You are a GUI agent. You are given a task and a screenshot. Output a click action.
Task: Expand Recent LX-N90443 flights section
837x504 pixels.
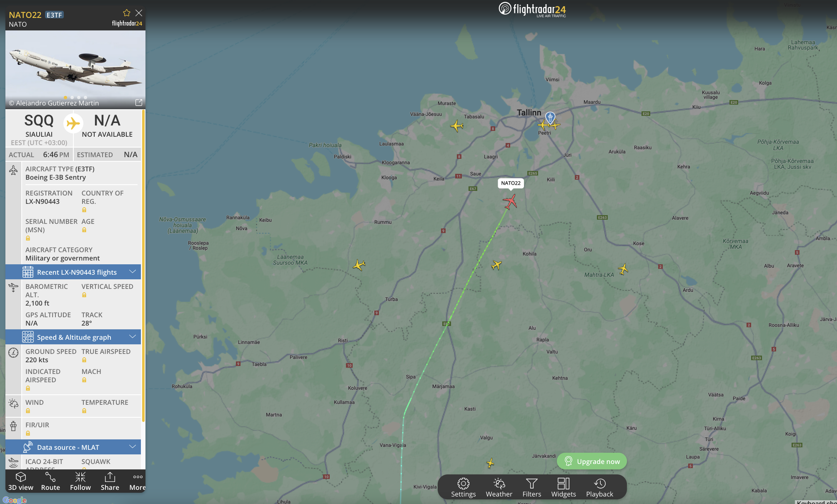click(73, 272)
